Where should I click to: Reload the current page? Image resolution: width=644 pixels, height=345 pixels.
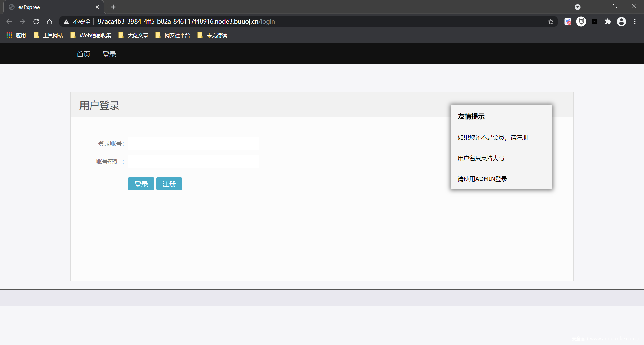pos(36,22)
